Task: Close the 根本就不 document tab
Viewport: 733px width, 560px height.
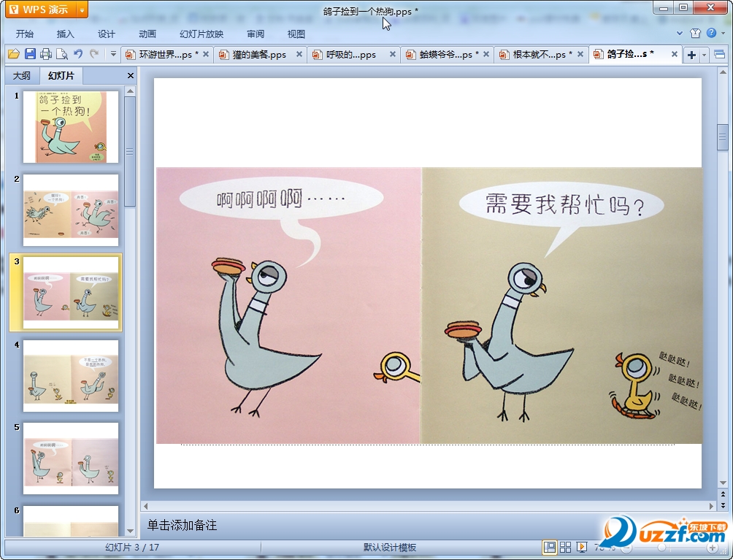Action: [580, 54]
